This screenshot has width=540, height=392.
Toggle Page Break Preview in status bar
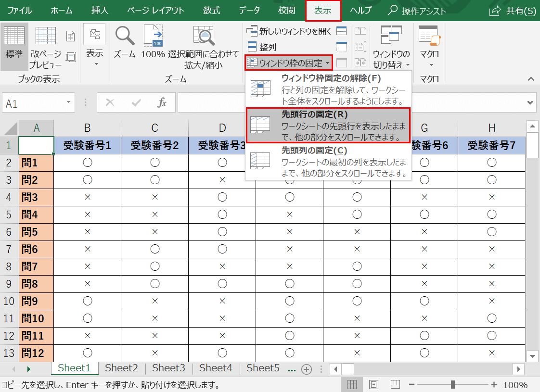[395, 385]
